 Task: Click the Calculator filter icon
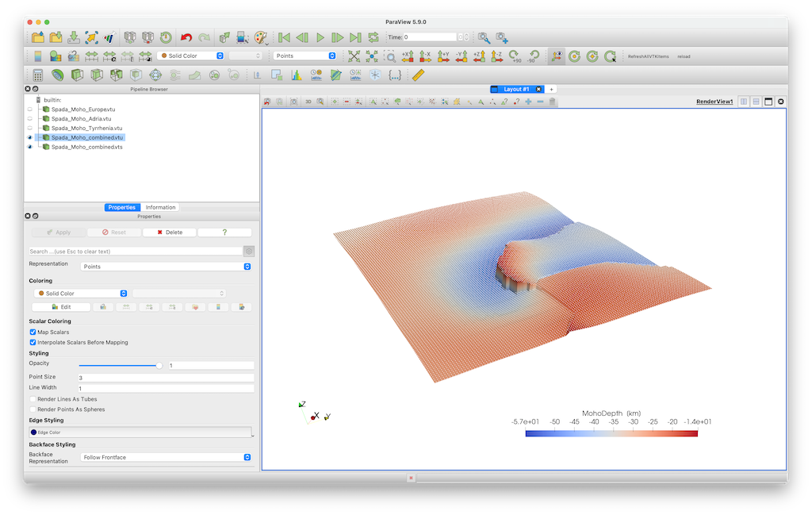(x=37, y=75)
